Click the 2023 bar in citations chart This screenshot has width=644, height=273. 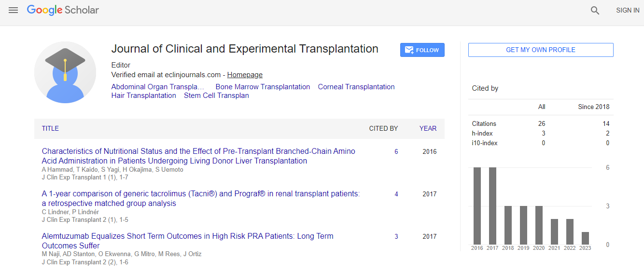coord(585,238)
